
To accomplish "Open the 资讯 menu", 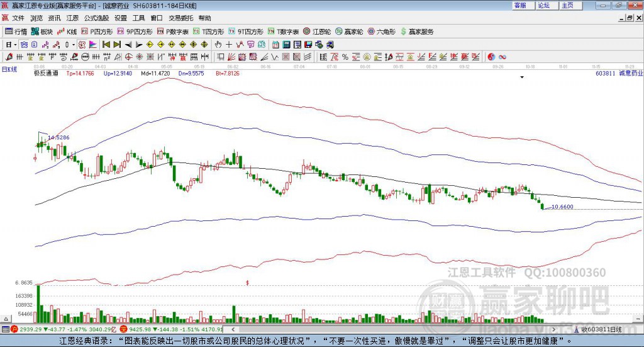I will click(x=54, y=18).
